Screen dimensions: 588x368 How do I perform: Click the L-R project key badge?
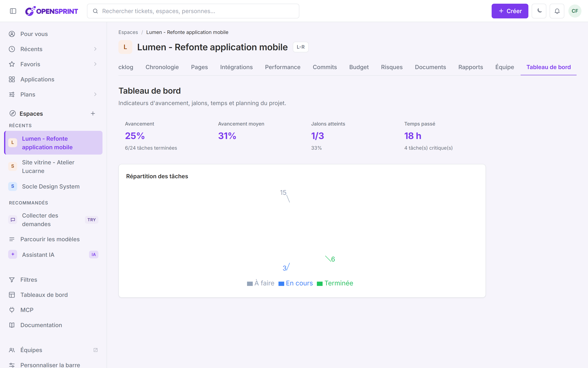(301, 47)
